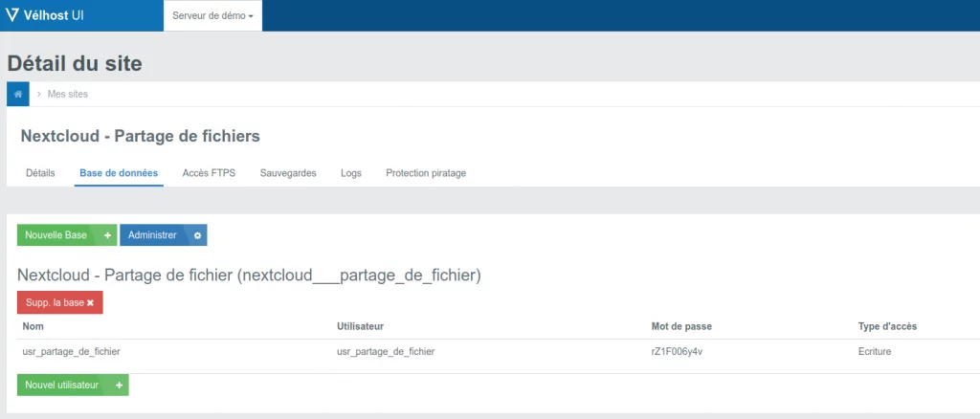
Task: Click the Vélhost UI logo
Action: click(44, 15)
